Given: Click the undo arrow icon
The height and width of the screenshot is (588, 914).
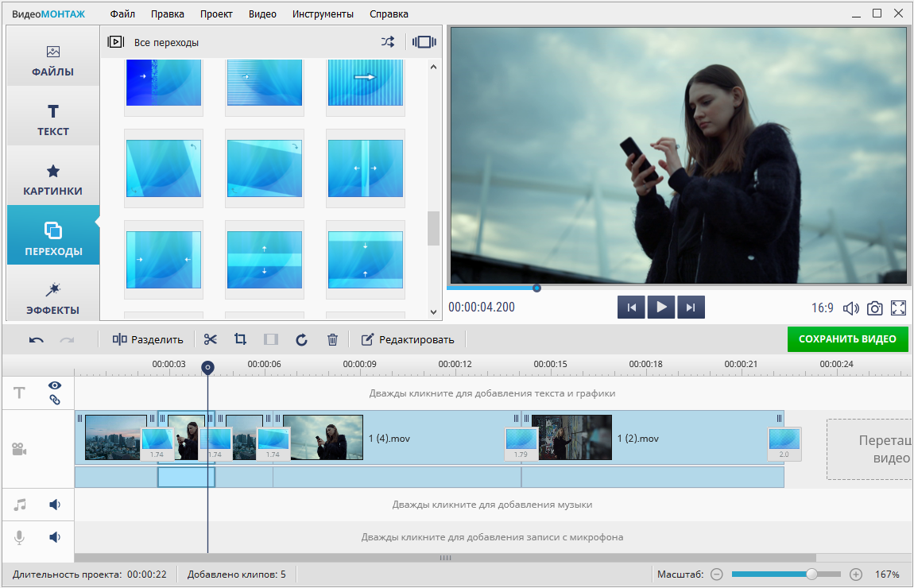Looking at the screenshot, I should pyautogui.click(x=37, y=339).
